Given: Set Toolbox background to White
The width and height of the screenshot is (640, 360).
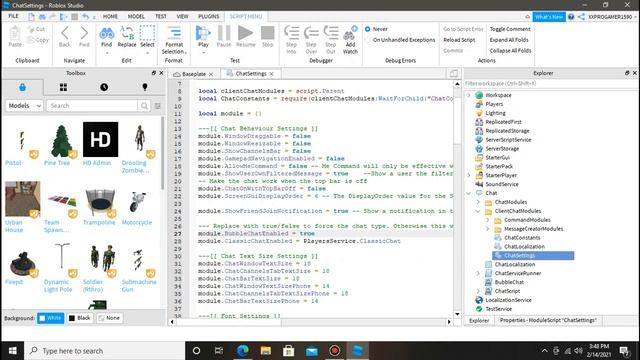Looking at the screenshot, I should pyautogui.click(x=51, y=318).
